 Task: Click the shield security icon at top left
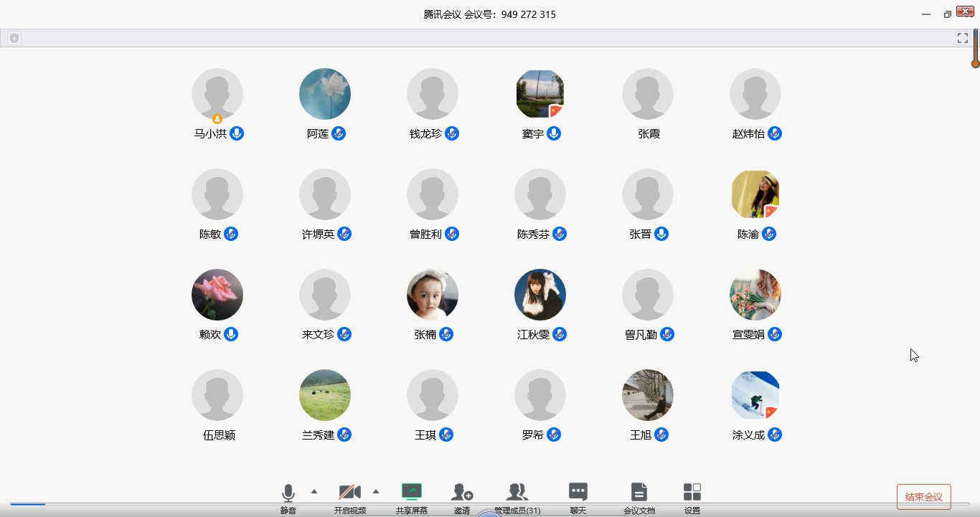tap(14, 38)
